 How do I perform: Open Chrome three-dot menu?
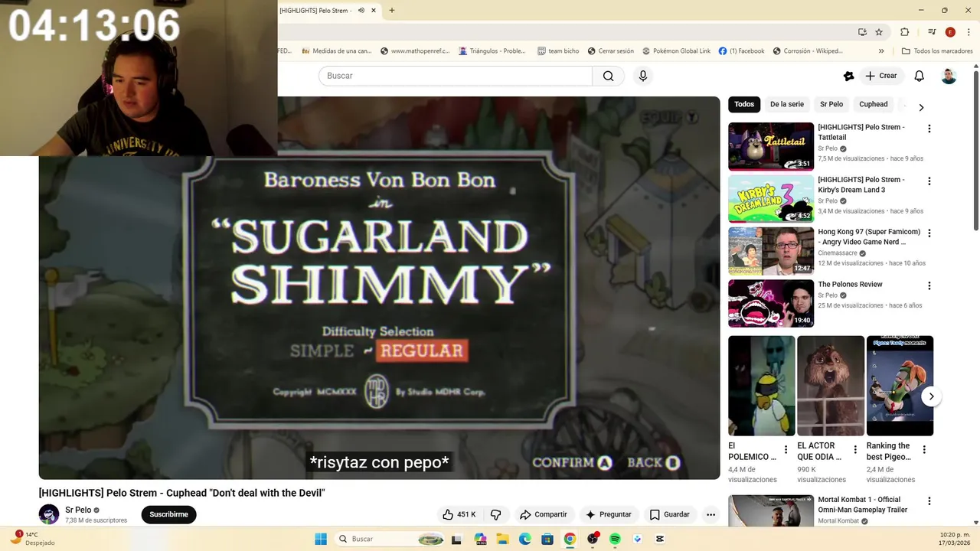pyautogui.click(x=969, y=32)
